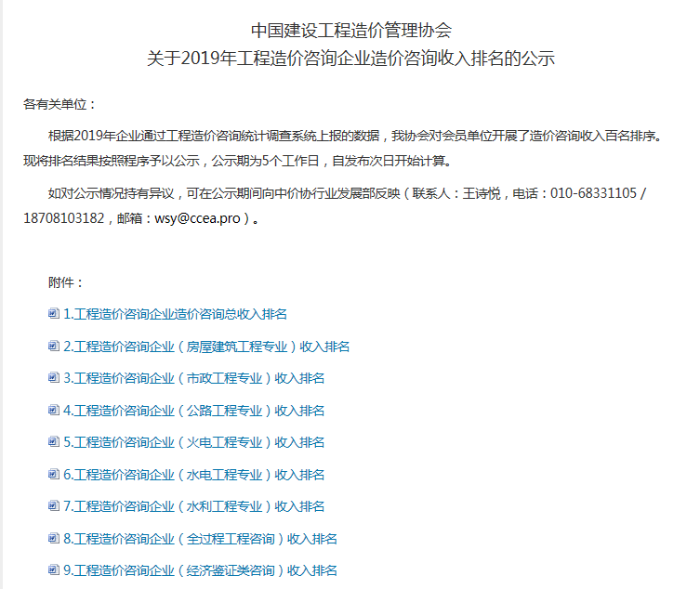This screenshot has height=589, width=700.
Task: Click the document icon beside 水利工程专业 attachment
Action: pos(53,506)
